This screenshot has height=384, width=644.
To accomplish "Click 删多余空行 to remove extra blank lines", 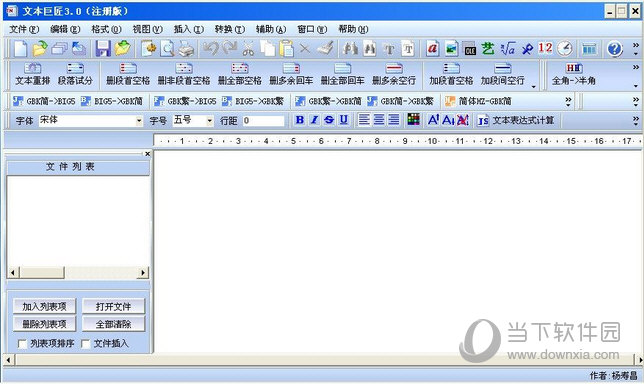I will pyautogui.click(x=394, y=74).
